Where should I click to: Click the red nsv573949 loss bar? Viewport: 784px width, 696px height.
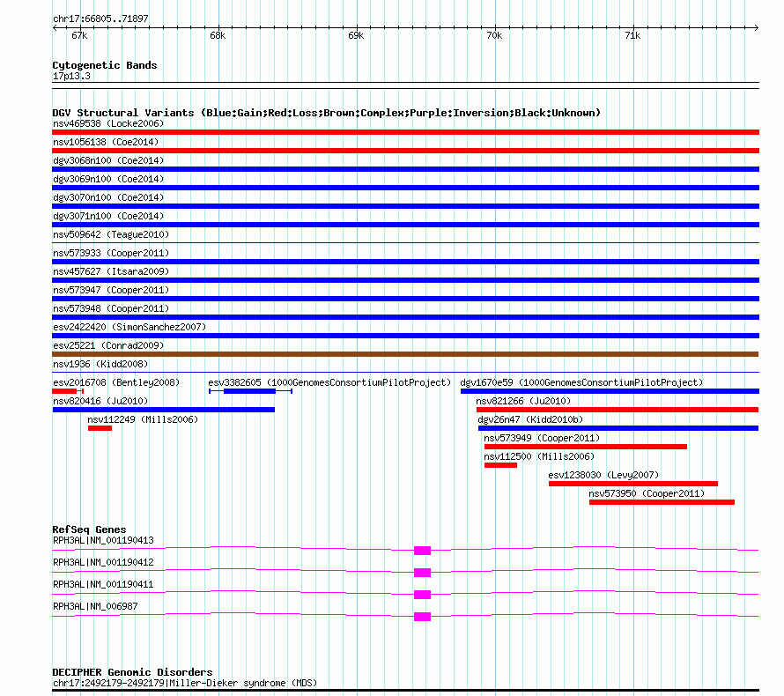coord(586,447)
